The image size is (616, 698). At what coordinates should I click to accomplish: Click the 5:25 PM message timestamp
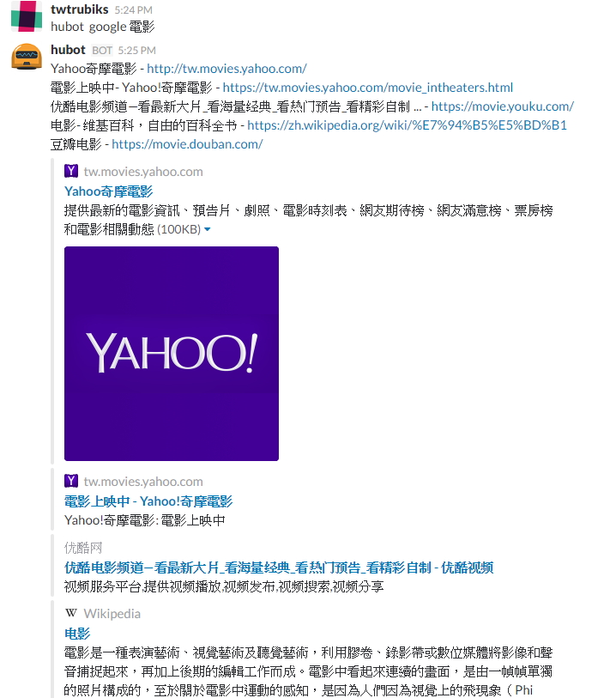click(137, 51)
